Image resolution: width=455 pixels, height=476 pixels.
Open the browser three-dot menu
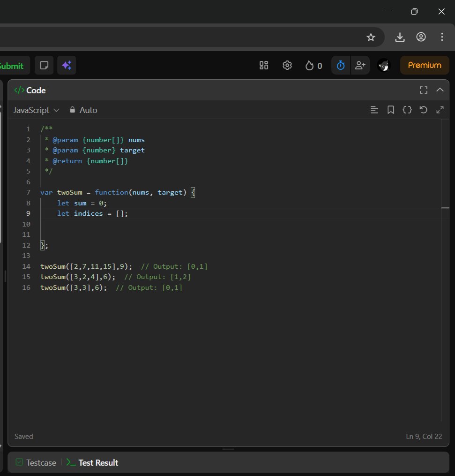pos(442,37)
